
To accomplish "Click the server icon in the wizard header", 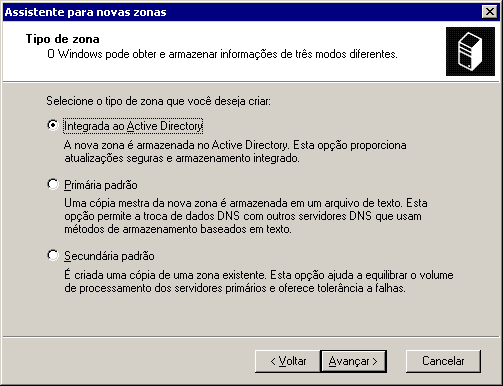I will (x=470, y=51).
